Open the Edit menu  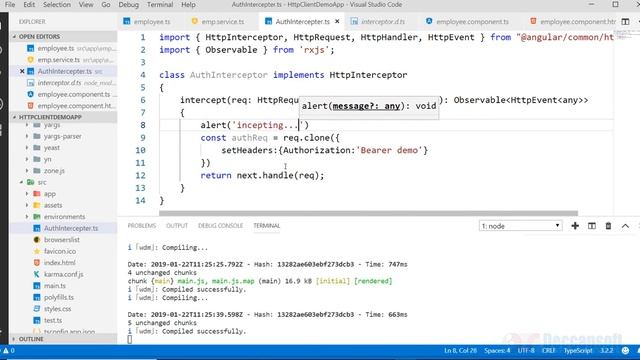29,4
